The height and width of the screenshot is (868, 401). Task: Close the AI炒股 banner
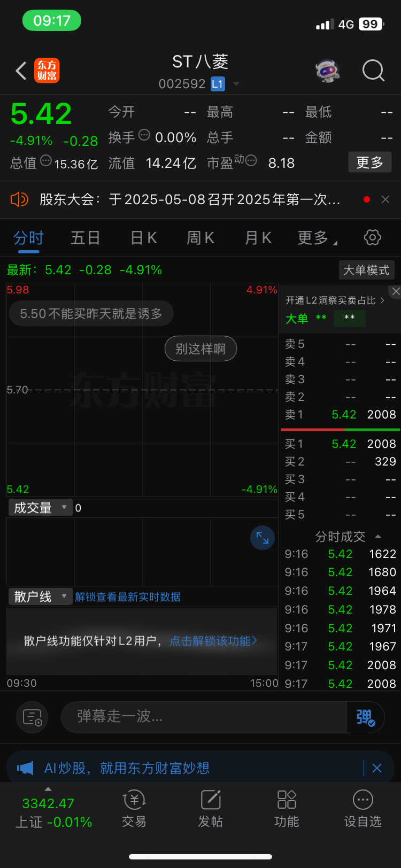point(377,768)
